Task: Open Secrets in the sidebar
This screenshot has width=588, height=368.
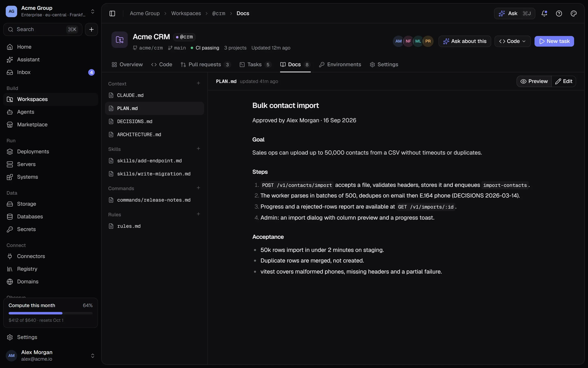Action: coord(51,229)
